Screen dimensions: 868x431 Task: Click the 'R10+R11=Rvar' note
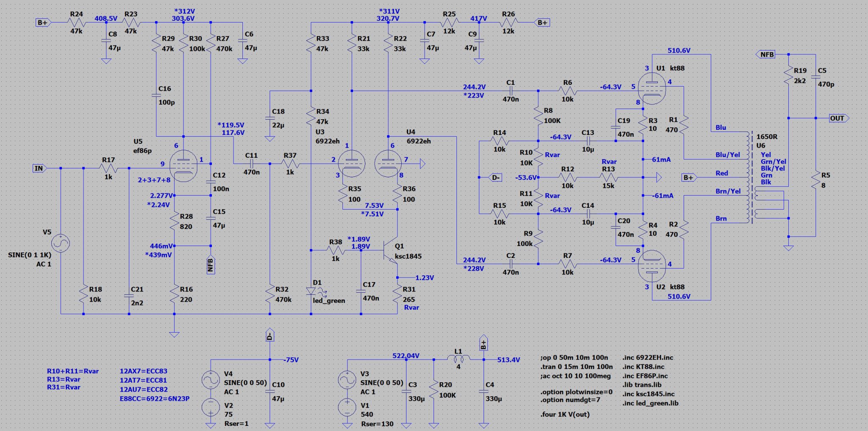click(72, 371)
